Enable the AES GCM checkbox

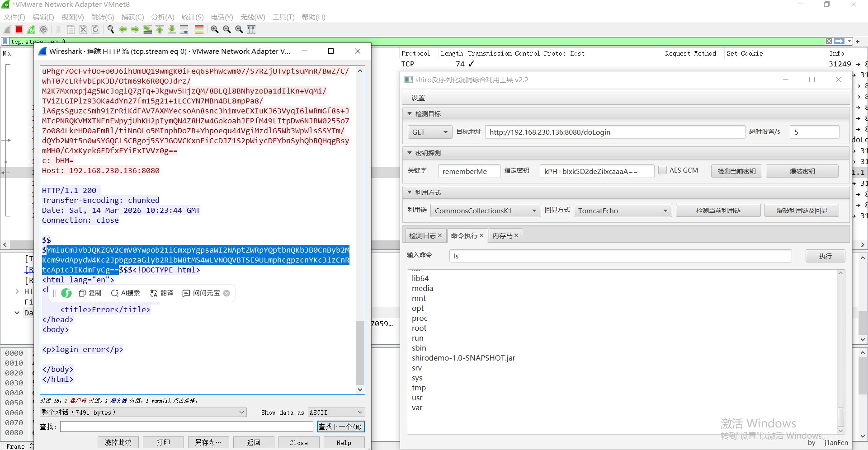pyautogui.click(x=662, y=170)
